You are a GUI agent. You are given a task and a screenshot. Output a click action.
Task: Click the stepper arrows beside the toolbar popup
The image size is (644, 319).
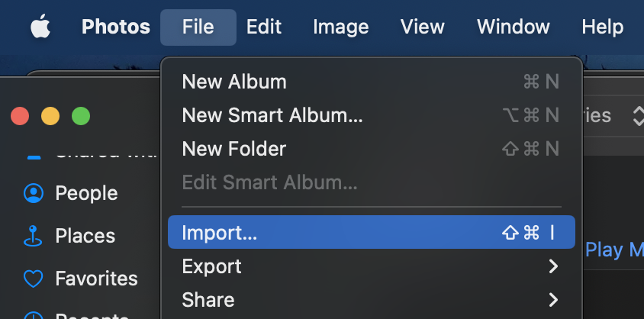(x=638, y=116)
